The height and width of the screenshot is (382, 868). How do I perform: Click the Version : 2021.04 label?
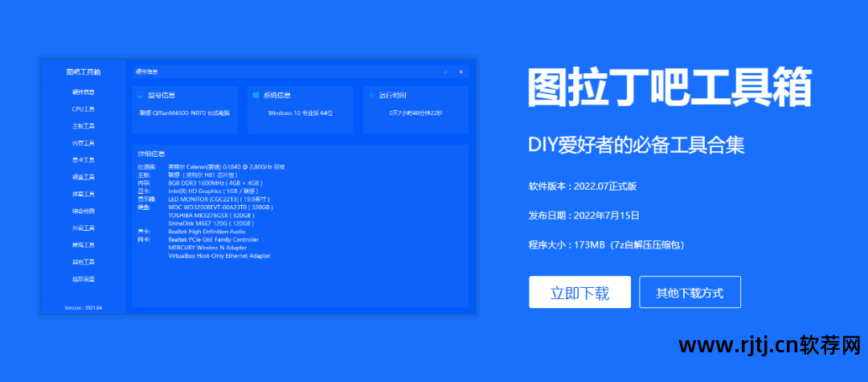coord(83,308)
